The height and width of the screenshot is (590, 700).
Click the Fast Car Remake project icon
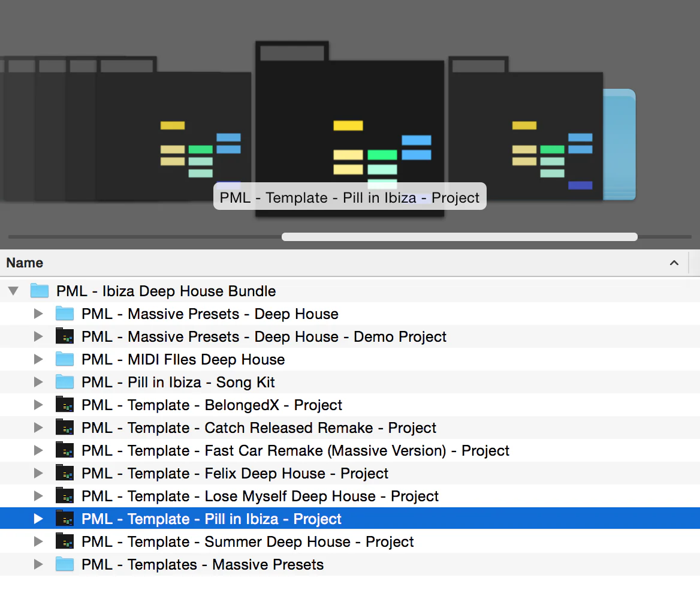[x=65, y=450]
